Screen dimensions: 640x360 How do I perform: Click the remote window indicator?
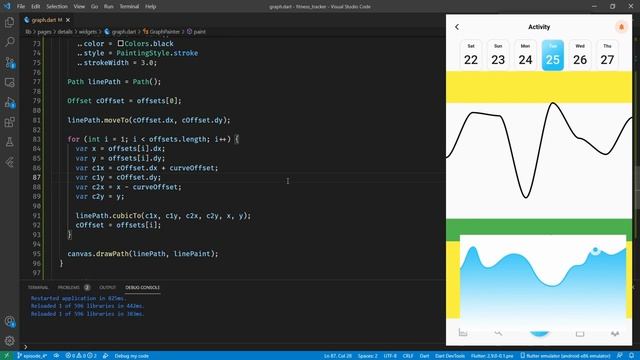[6, 356]
